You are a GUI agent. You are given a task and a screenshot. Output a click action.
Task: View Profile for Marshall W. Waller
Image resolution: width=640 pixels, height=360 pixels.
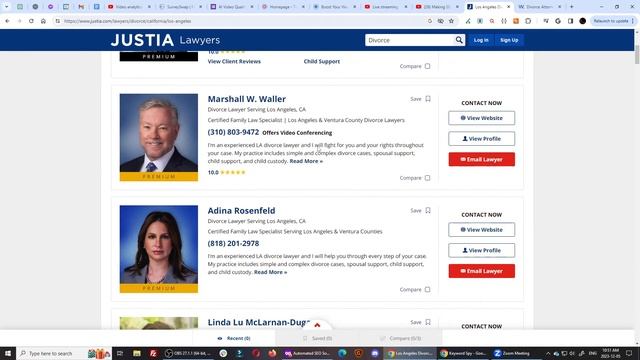pyautogui.click(x=482, y=139)
